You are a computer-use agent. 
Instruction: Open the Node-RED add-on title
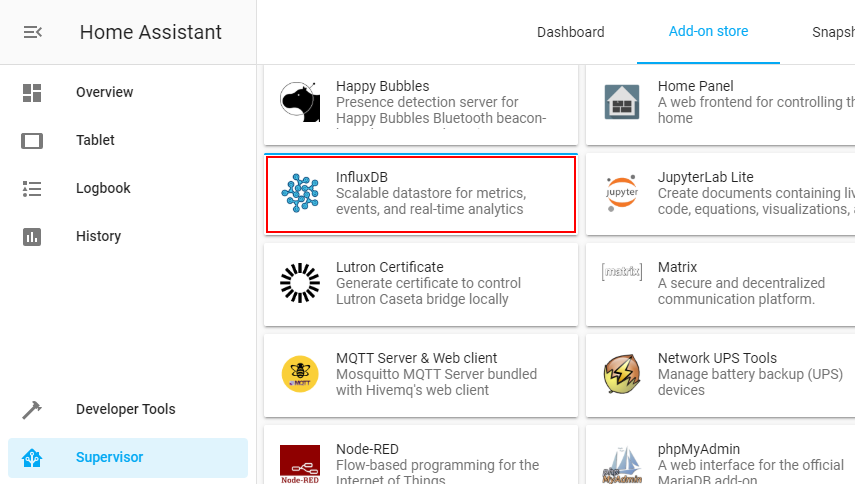[x=368, y=449]
